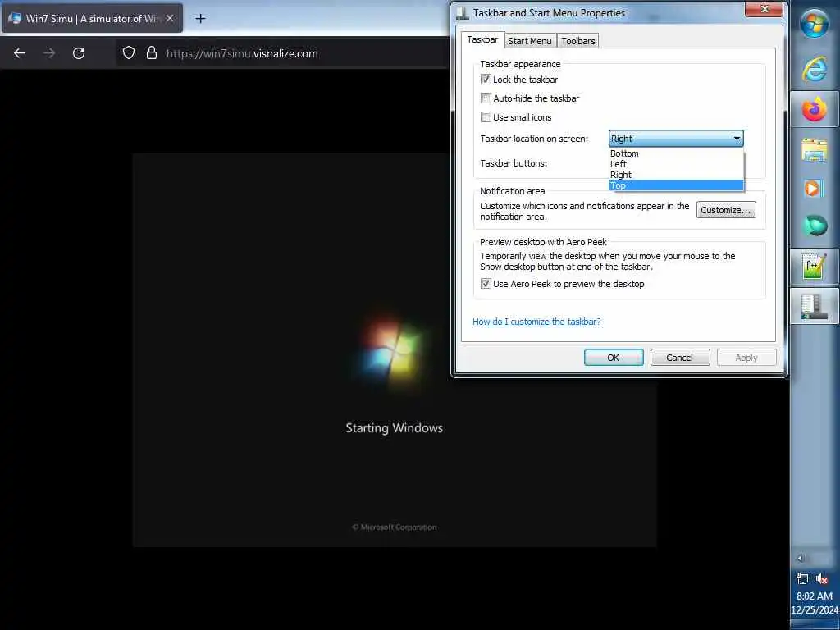The width and height of the screenshot is (840, 630).
Task: Switch to the Taskbar tab
Action: 482,39
